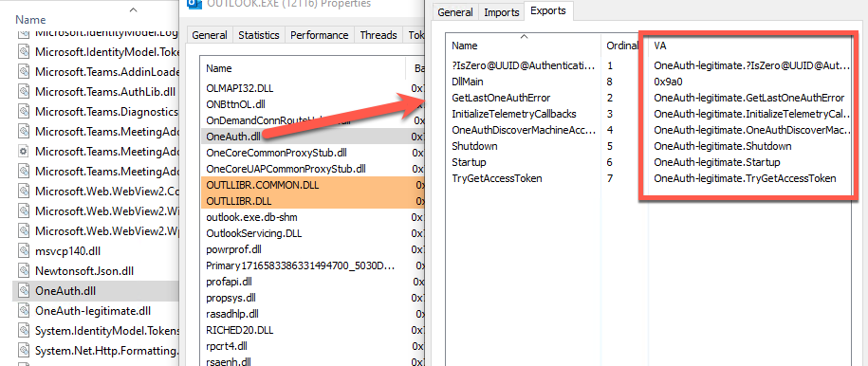Click the OneAuth-legitimate.dll file icon

[x=24, y=311]
